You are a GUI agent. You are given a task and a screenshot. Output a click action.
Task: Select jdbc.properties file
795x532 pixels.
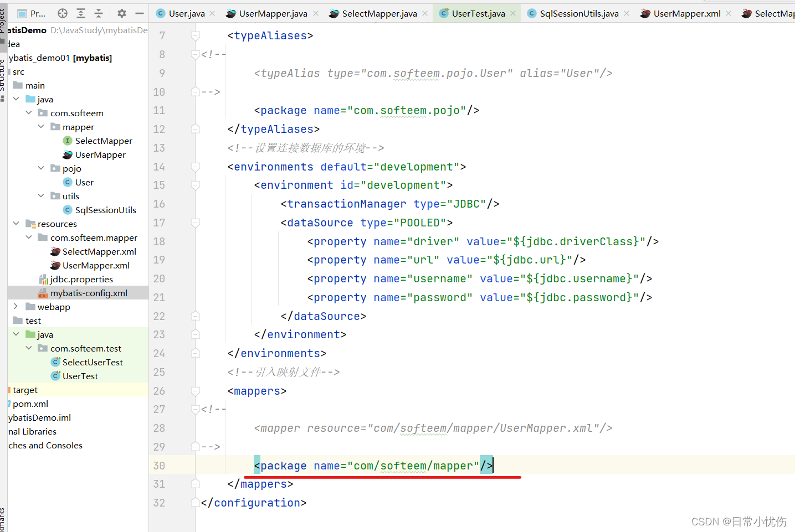(x=81, y=279)
